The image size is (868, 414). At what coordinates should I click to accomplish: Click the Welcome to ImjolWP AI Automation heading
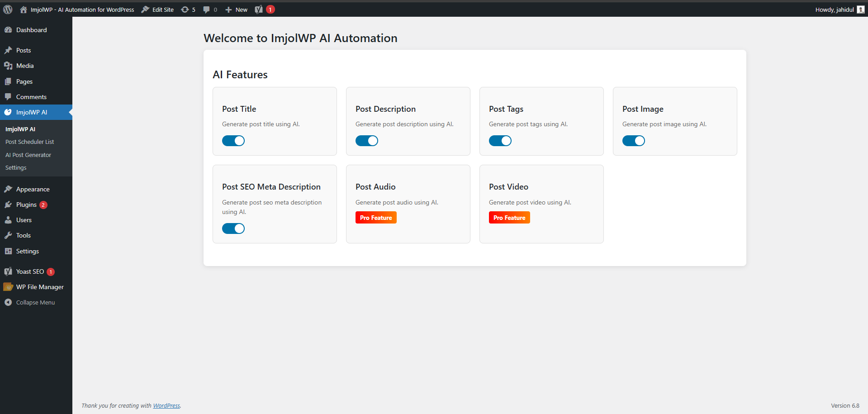(x=300, y=38)
